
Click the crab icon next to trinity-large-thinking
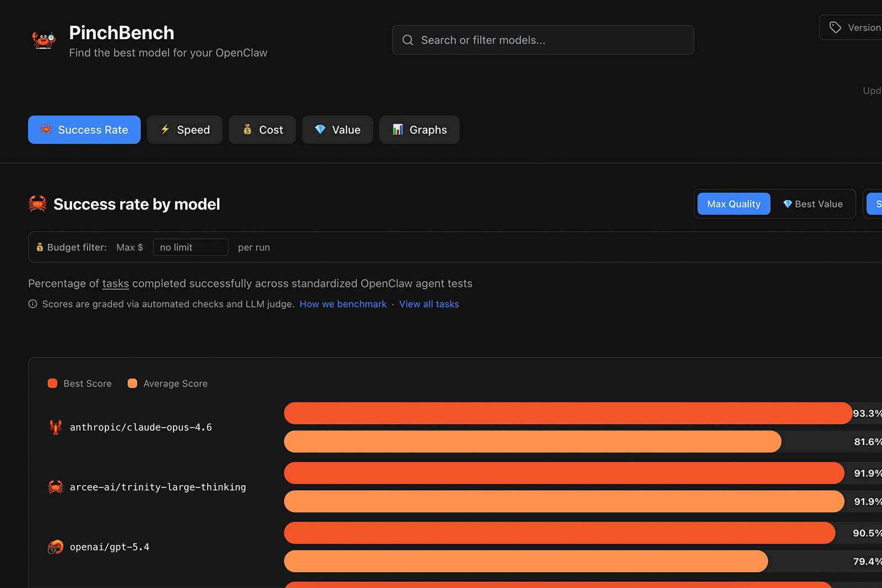pyautogui.click(x=55, y=487)
